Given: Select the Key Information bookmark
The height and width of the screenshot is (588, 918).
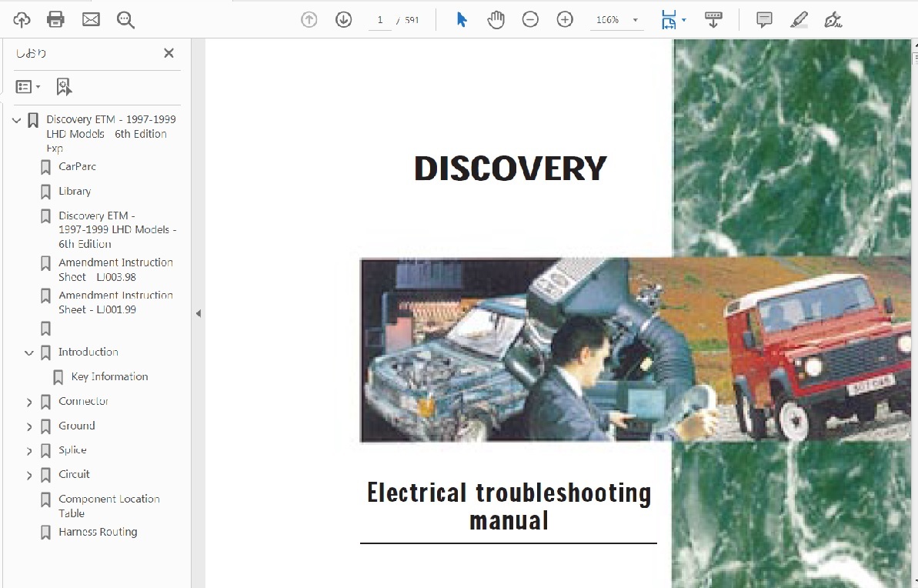Looking at the screenshot, I should point(109,376).
